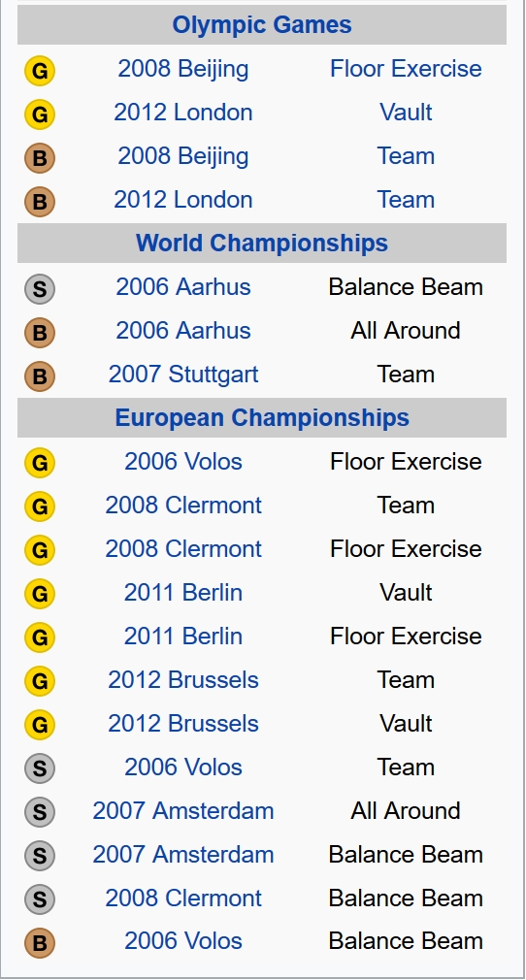Viewport: 526px width, 980px height.
Task: Click bronze medal icon for 2007 Stuttgart Team
Action: tap(40, 376)
